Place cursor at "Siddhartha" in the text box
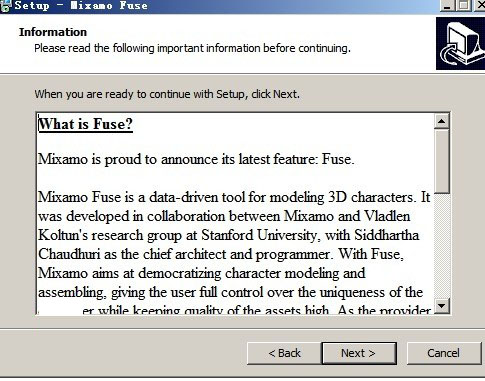 point(386,235)
